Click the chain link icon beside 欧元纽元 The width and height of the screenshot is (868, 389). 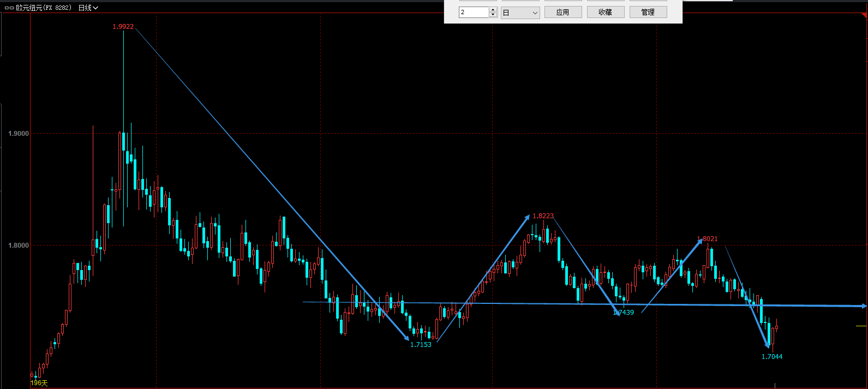[9, 8]
